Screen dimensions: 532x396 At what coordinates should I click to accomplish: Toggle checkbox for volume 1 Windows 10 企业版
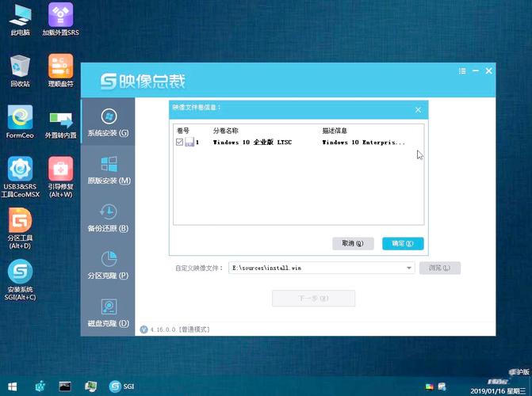coord(179,143)
